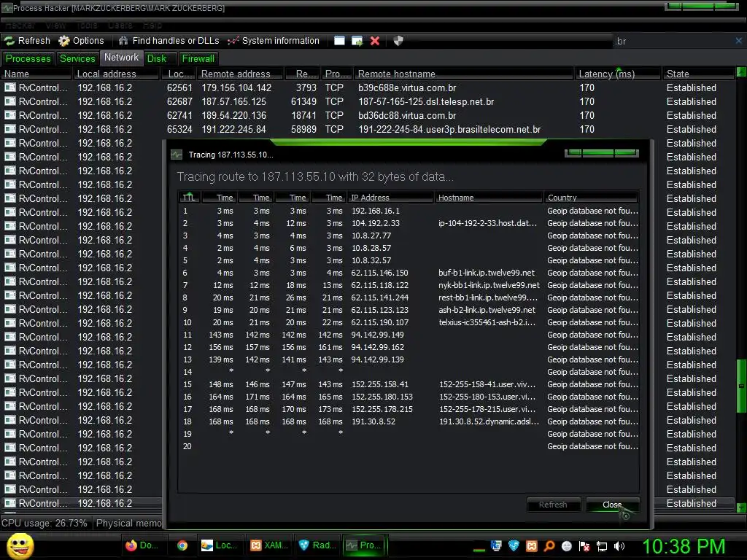This screenshot has width=747, height=560.
Task: Click the magnifier tray icon
Action: 549,546
